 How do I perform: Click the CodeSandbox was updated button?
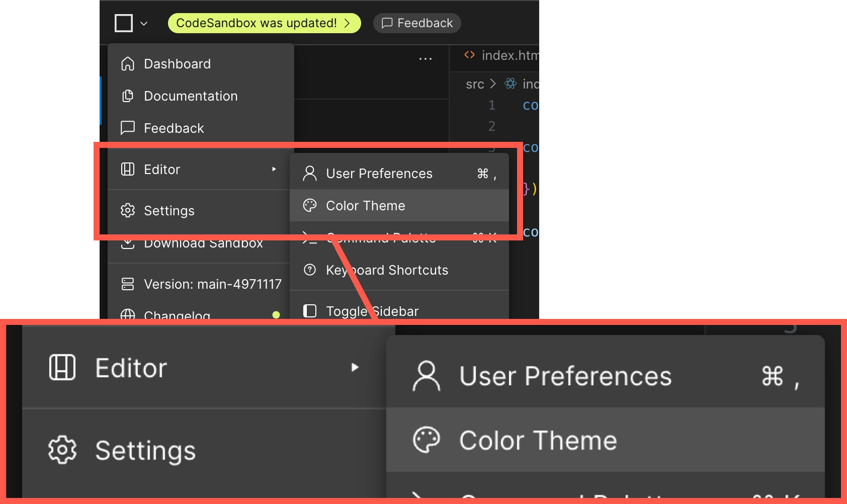pyautogui.click(x=264, y=23)
